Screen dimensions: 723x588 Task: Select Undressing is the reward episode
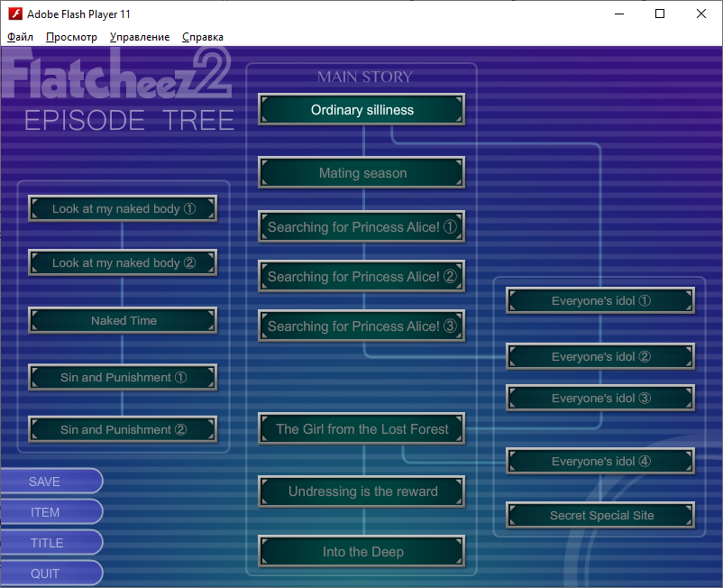pyautogui.click(x=362, y=492)
